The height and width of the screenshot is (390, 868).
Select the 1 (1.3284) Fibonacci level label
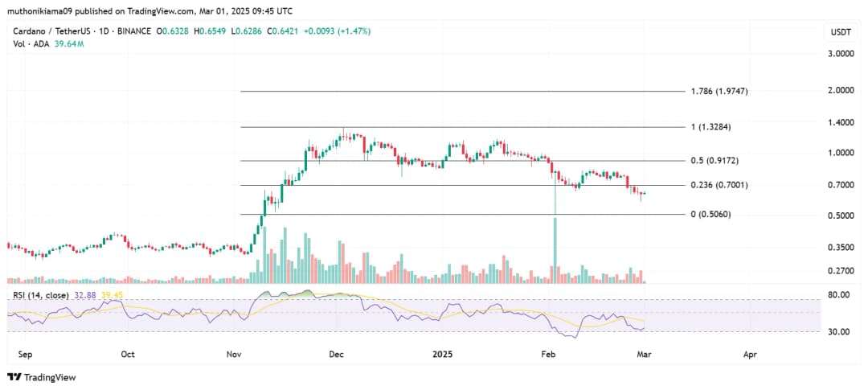pyautogui.click(x=711, y=127)
